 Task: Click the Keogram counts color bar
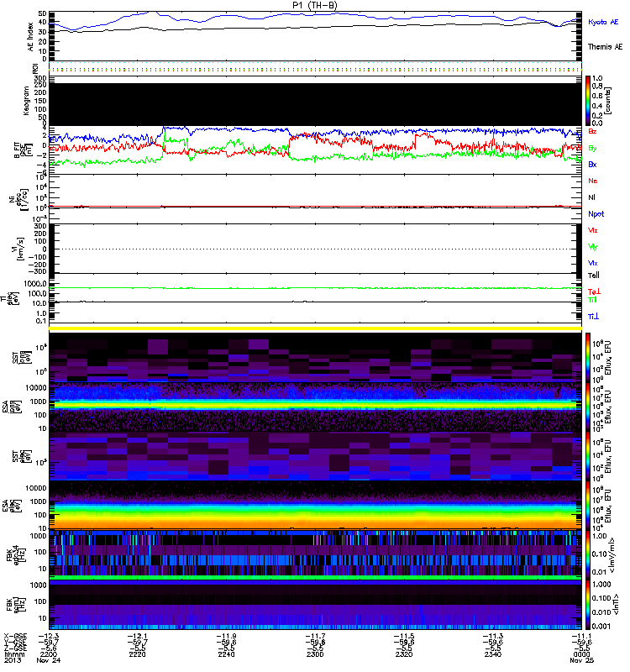coord(588,99)
